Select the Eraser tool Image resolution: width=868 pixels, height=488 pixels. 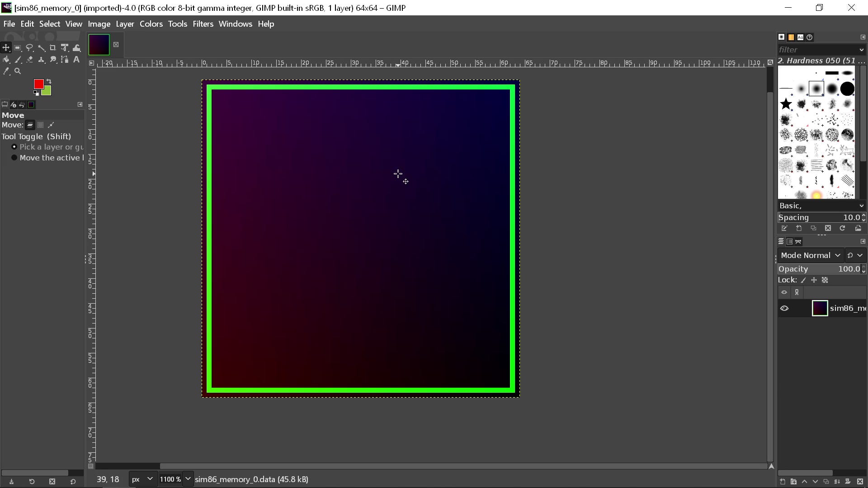pyautogui.click(x=30, y=59)
